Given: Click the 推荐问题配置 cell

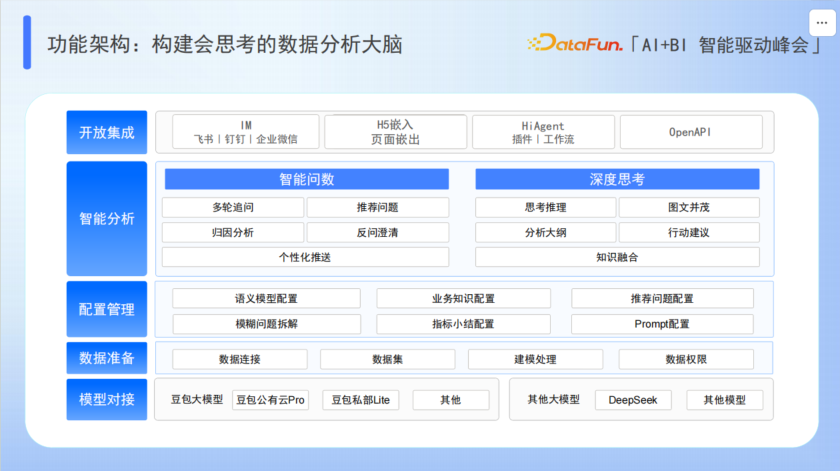Looking at the screenshot, I should coord(662,298).
